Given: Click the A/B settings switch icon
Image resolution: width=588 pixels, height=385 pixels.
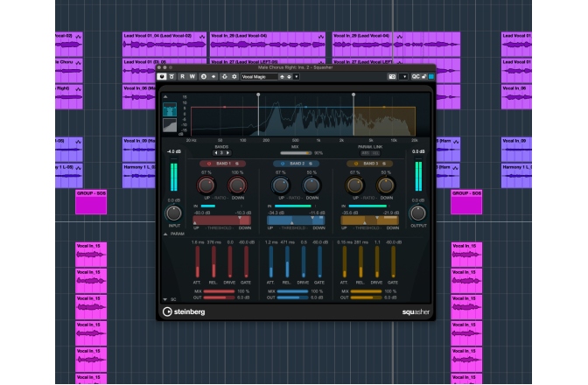Looking at the screenshot, I should click(204, 76).
